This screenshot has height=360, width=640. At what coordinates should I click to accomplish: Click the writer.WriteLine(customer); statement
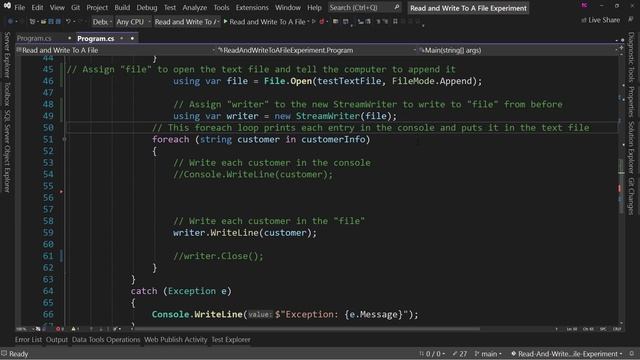pos(244,233)
